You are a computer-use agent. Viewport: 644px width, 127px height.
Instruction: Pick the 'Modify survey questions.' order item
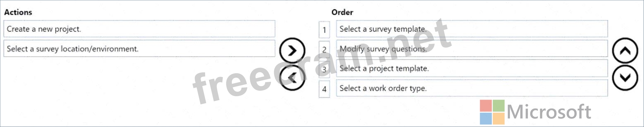pos(472,49)
